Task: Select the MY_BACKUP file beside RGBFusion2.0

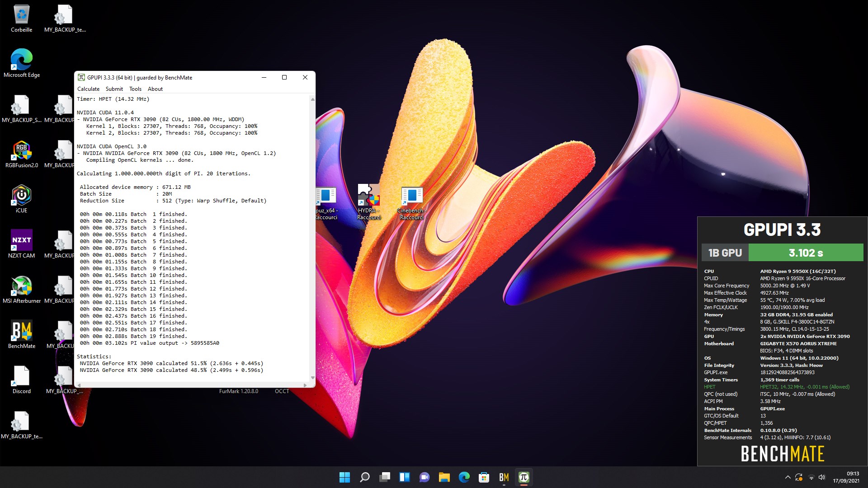Action: point(59,154)
